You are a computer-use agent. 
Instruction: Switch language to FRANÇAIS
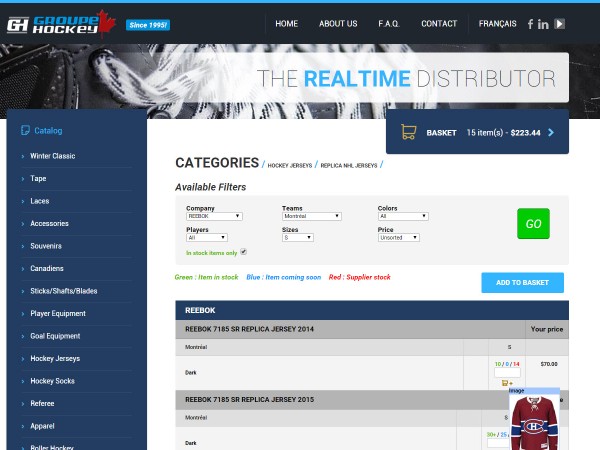[x=497, y=24]
